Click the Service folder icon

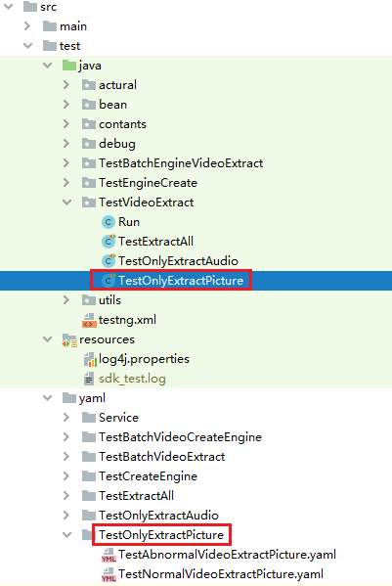pos(89,417)
